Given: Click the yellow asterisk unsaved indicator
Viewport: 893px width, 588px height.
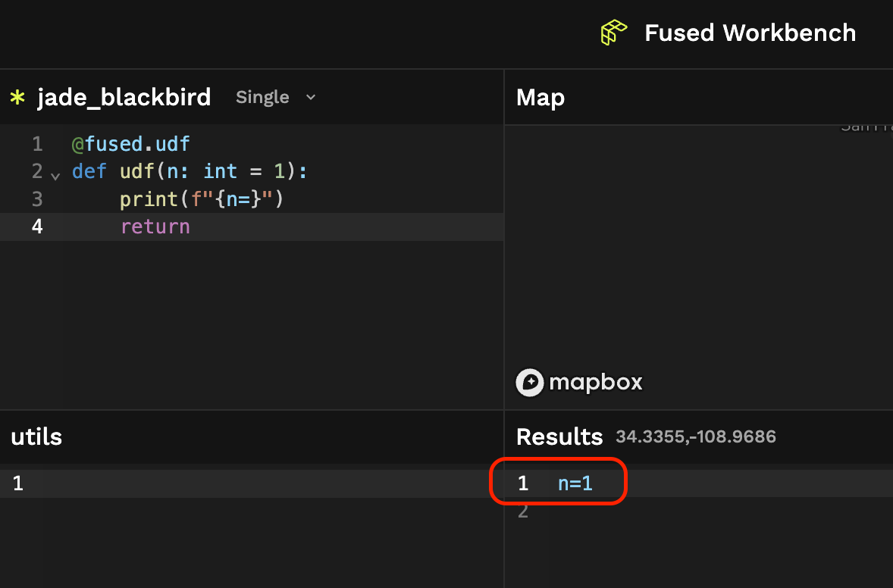Looking at the screenshot, I should 17,97.
